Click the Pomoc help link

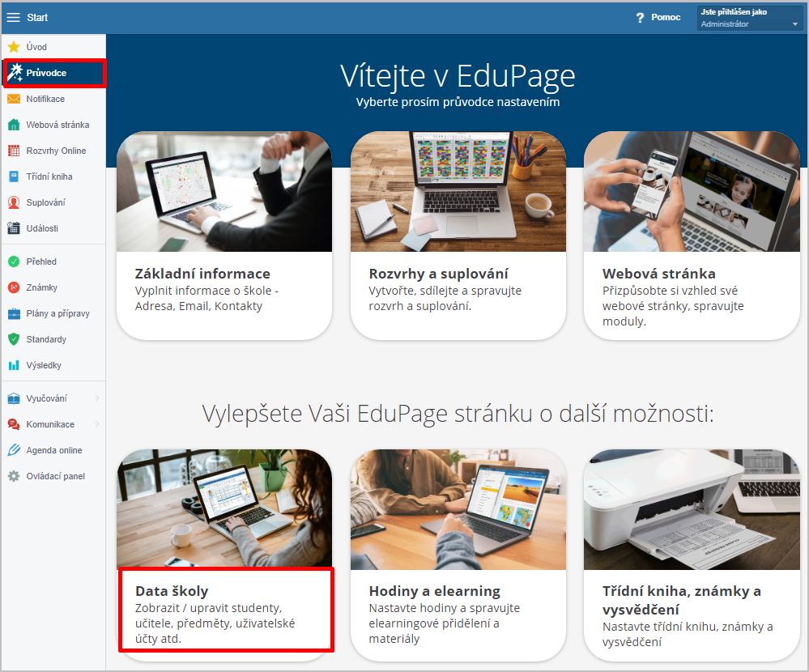[666, 18]
